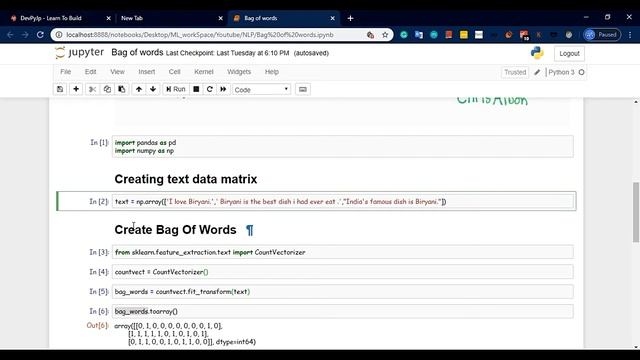Click the Trusted notebook indicator
This screenshot has height=360, width=640.
[515, 72]
